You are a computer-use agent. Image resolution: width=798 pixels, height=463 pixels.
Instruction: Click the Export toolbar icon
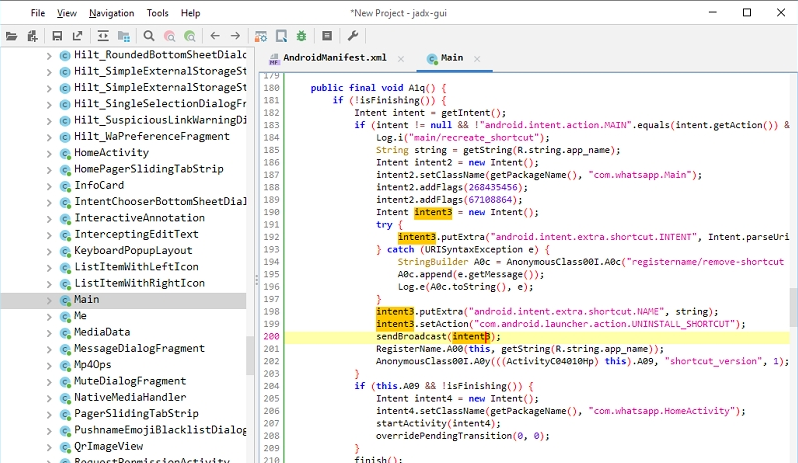[78, 36]
